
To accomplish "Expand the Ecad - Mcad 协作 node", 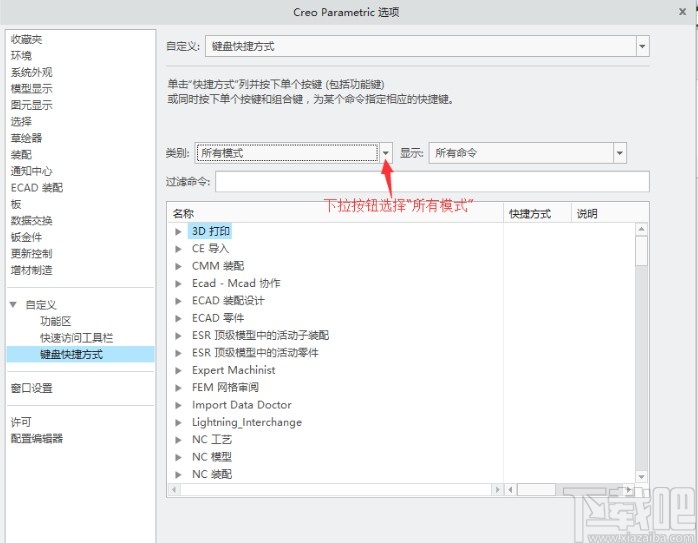I will coord(179,284).
